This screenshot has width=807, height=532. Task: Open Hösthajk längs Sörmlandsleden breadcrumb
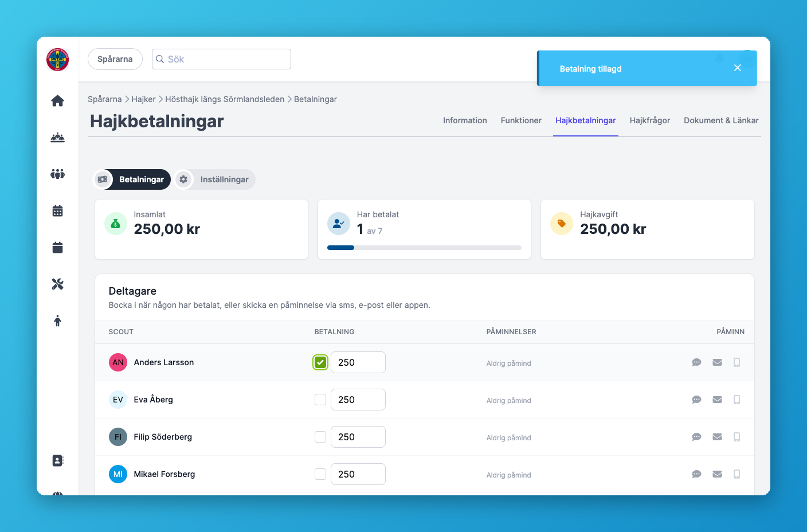click(225, 99)
